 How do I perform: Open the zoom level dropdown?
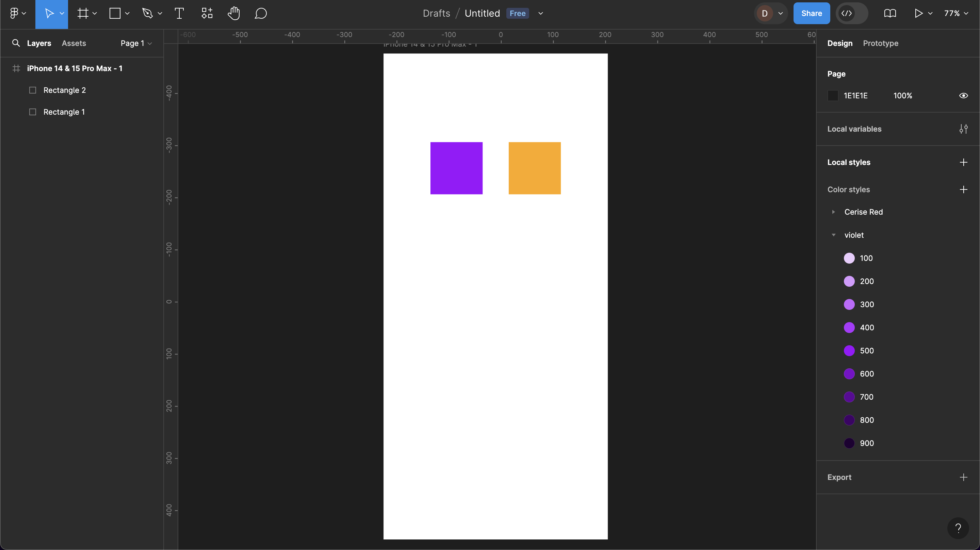click(955, 14)
